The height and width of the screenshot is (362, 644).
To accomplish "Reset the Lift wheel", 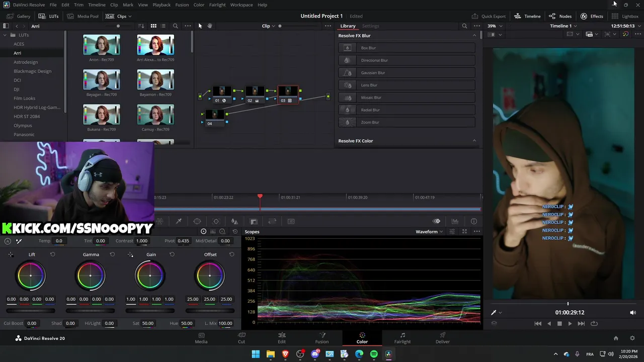I will (x=52, y=254).
